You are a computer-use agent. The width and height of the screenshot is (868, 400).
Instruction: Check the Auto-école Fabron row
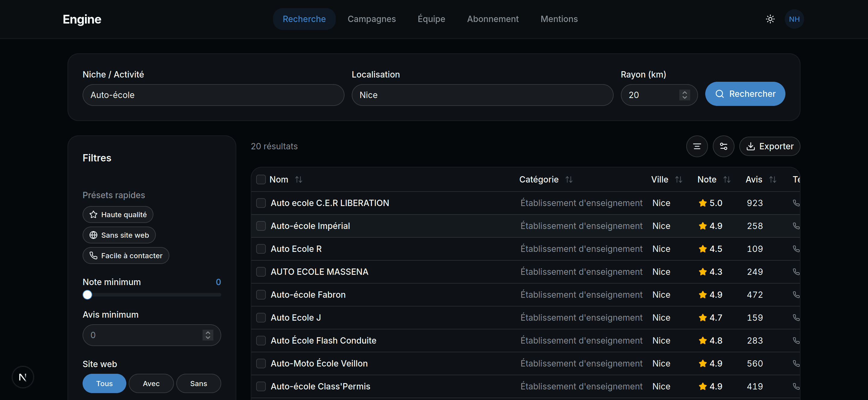261,294
